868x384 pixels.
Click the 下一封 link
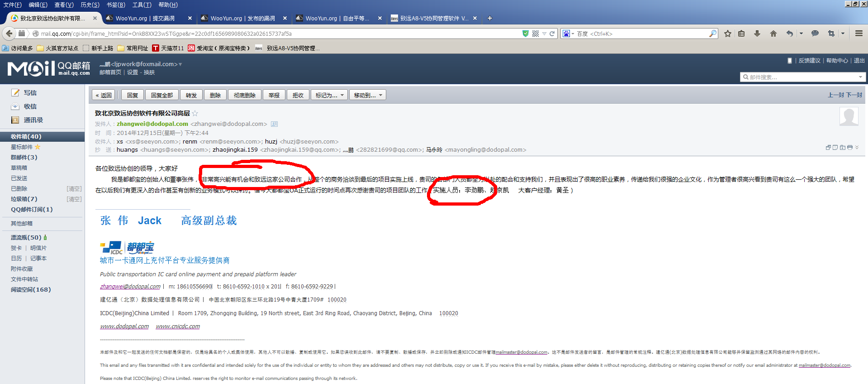[854, 95]
